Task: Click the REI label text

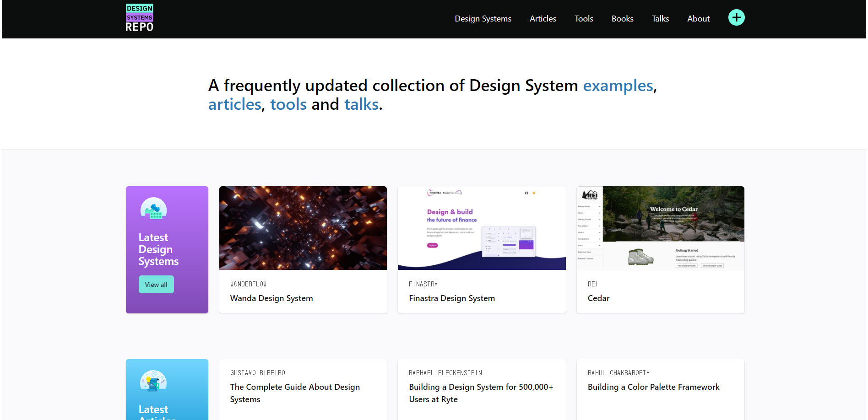Action: pos(592,284)
